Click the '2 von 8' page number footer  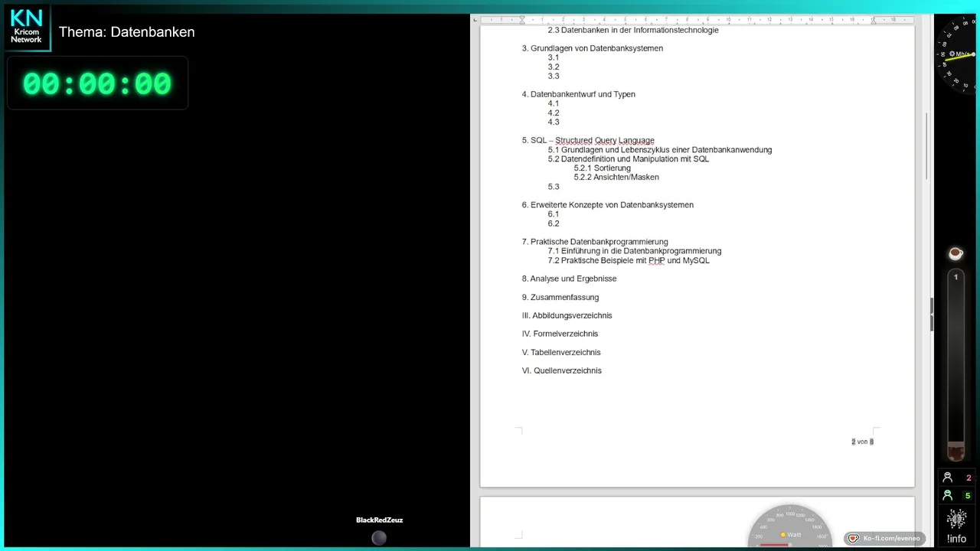click(x=862, y=442)
